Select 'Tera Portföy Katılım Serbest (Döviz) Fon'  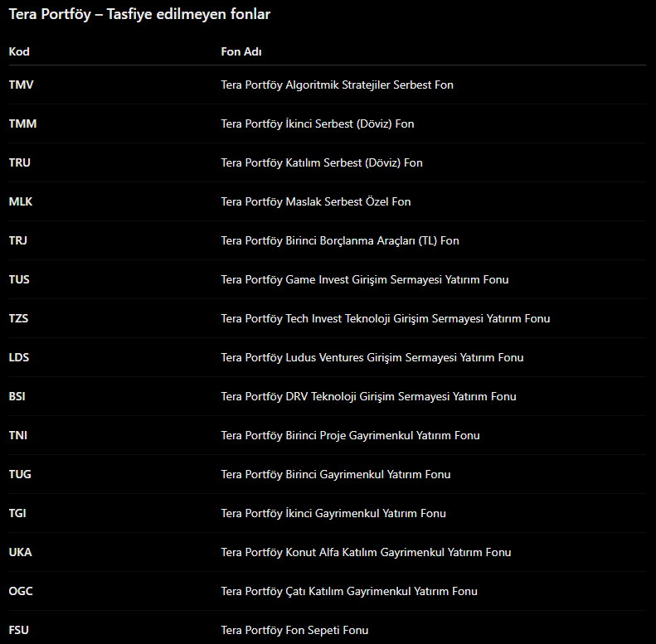point(322,162)
